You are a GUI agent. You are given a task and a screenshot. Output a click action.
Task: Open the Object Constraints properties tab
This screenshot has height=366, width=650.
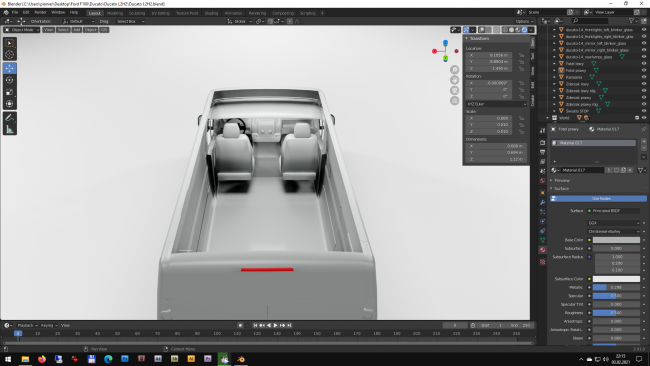click(x=542, y=231)
